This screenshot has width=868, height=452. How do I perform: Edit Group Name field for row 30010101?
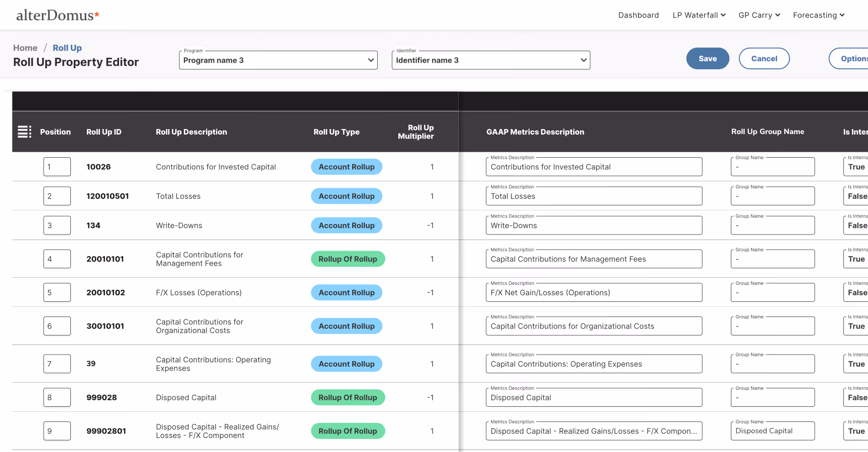pos(773,326)
